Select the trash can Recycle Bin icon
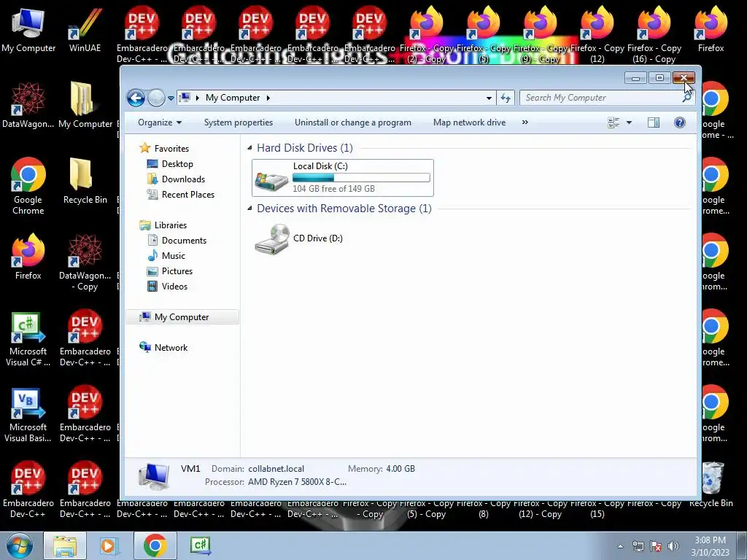747x560 pixels. [711, 485]
